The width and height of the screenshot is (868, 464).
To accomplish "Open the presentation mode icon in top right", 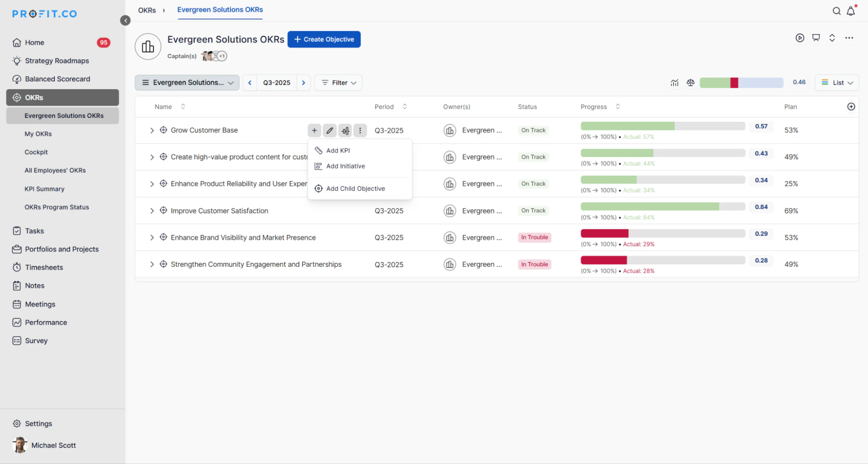I will (816, 38).
